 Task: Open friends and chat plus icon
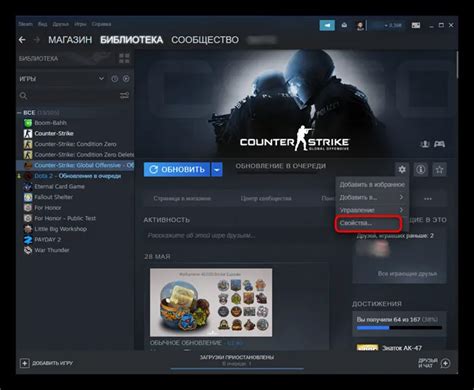click(446, 363)
